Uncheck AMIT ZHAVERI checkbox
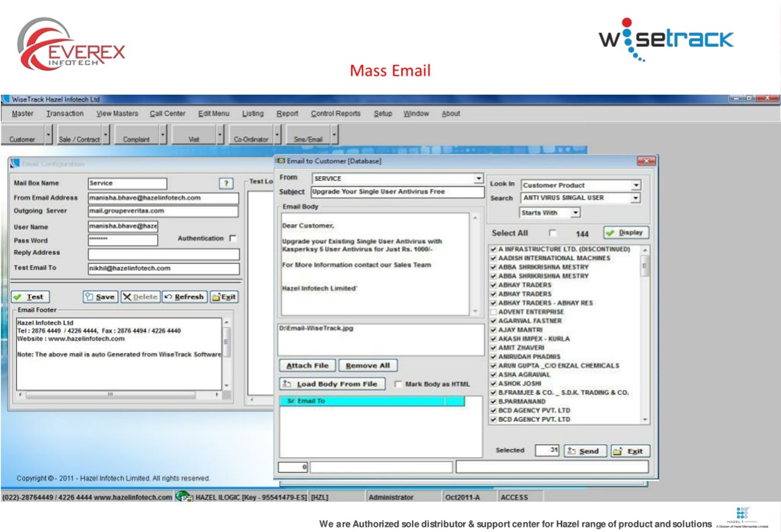The image size is (781, 532). click(x=493, y=348)
